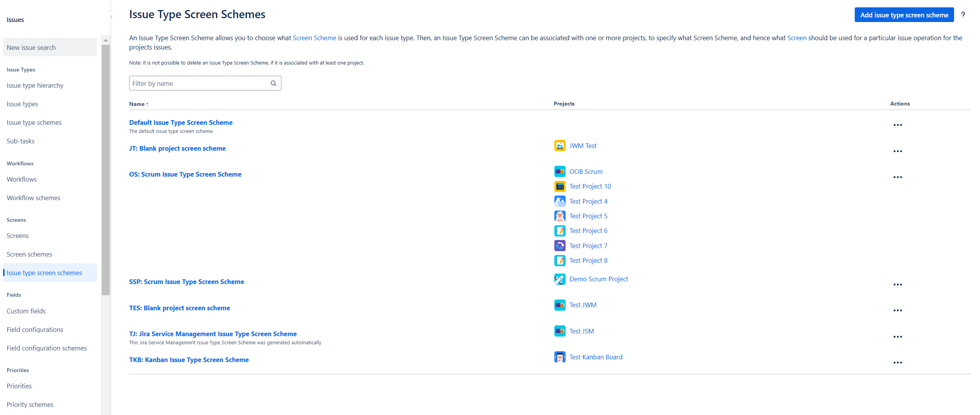This screenshot has height=415, width=980.
Task: Click the Add issue type screen scheme button
Action: 904,15
